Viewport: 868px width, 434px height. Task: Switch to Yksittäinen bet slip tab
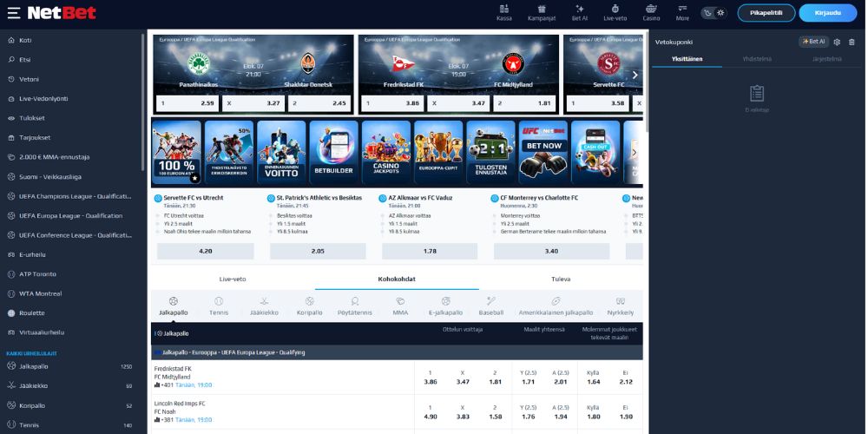[687, 59]
